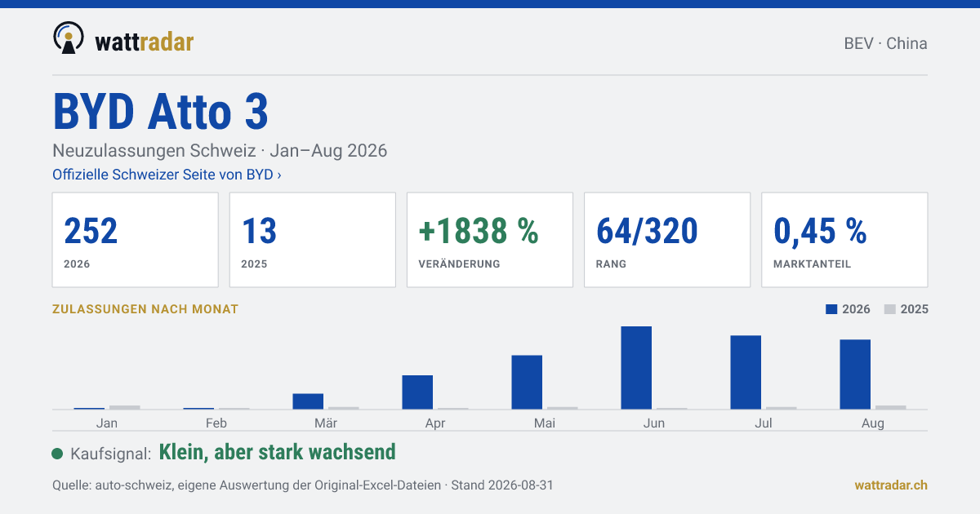Screen dimensions: 980x514
Task: Click the 64/320 Rang card
Action: [x=667, y=240]
